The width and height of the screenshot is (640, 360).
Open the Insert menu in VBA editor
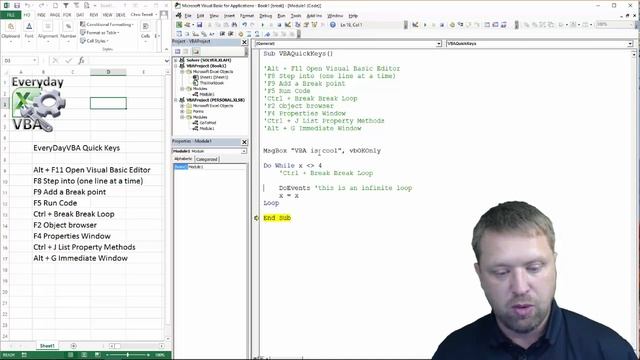[x=229, y=16]
